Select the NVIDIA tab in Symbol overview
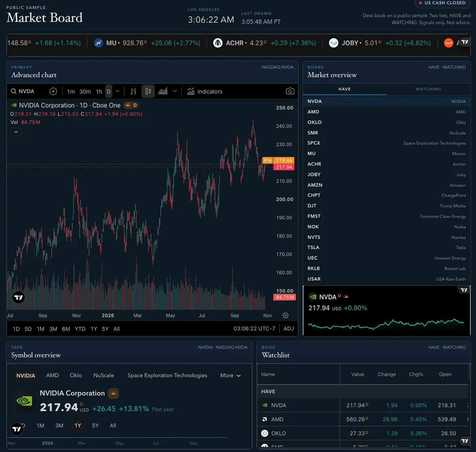Image resolution: width=476 pixels, height=452 pixels. [x=26, y=375]
